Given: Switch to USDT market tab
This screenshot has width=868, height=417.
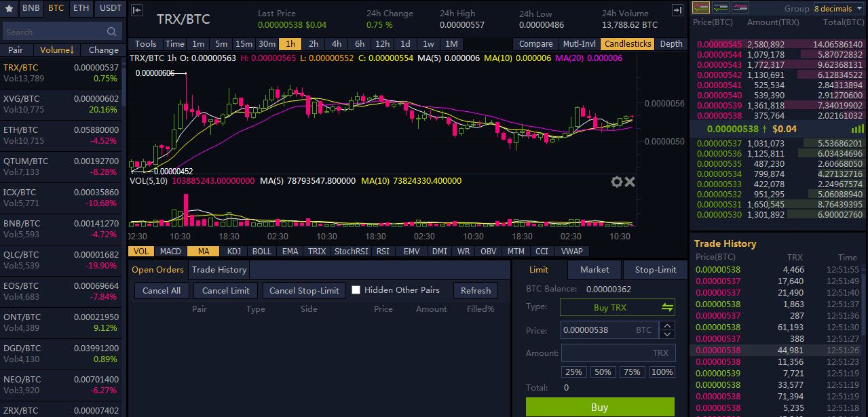Looking at the screenshot, I should pyautogui.click(x=109, y=9).
